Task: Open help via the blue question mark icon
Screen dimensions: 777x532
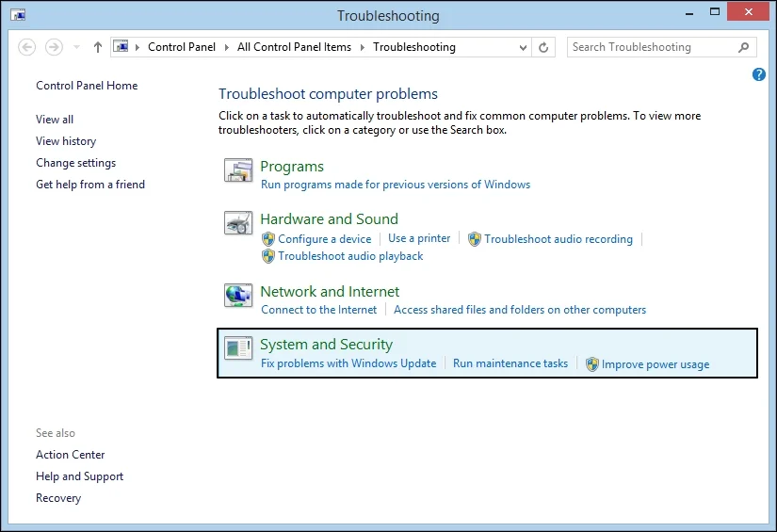Action: coord(759,74)
